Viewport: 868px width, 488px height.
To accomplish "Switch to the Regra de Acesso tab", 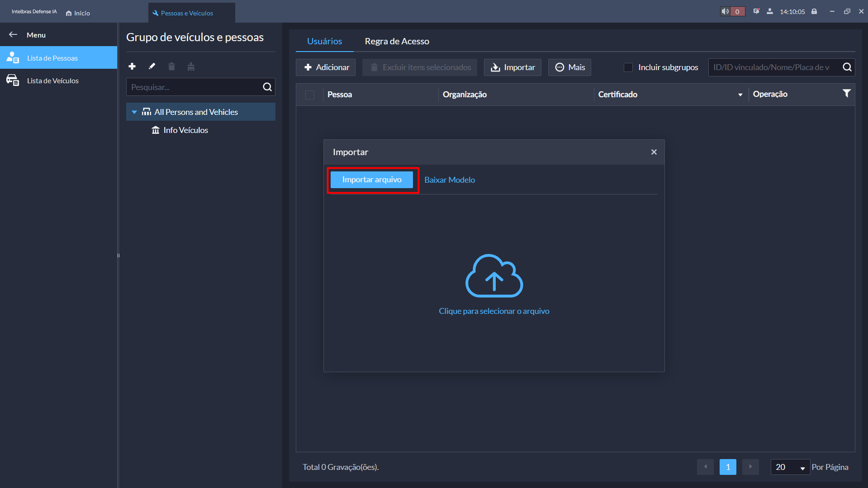I will pos(397,41).
